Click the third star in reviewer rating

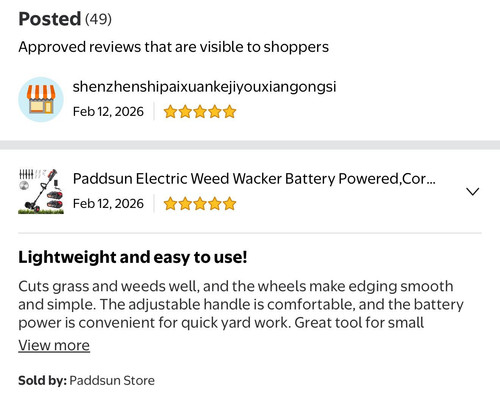200,112
